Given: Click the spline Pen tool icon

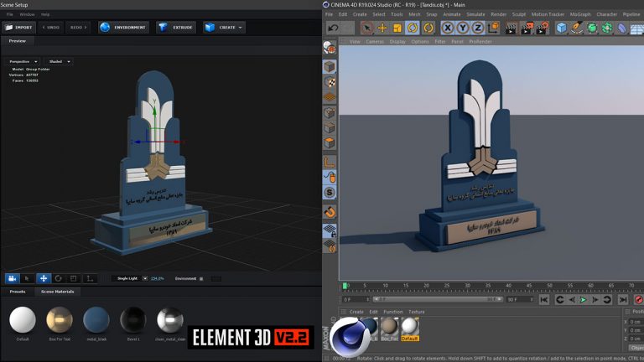Looking at the screenshot, I should (x=577, y=28).
